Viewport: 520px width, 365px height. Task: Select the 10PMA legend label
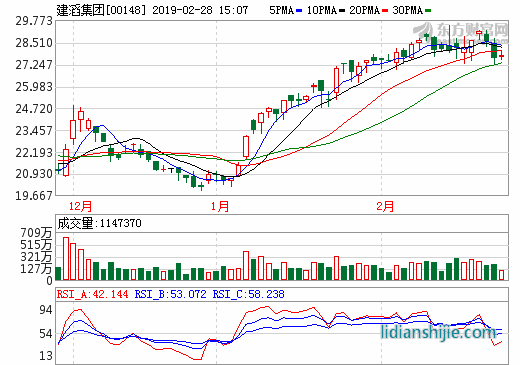322,10
